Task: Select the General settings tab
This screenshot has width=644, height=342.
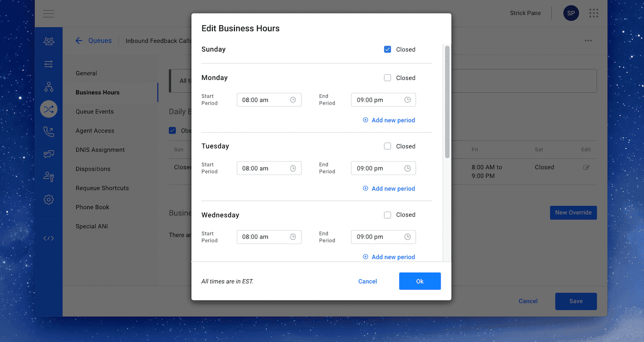Action: click(x=87, y=73)
